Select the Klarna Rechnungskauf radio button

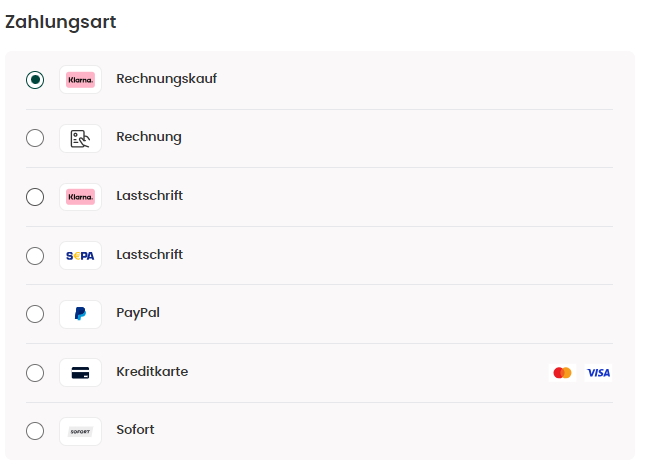pos(35,79)
